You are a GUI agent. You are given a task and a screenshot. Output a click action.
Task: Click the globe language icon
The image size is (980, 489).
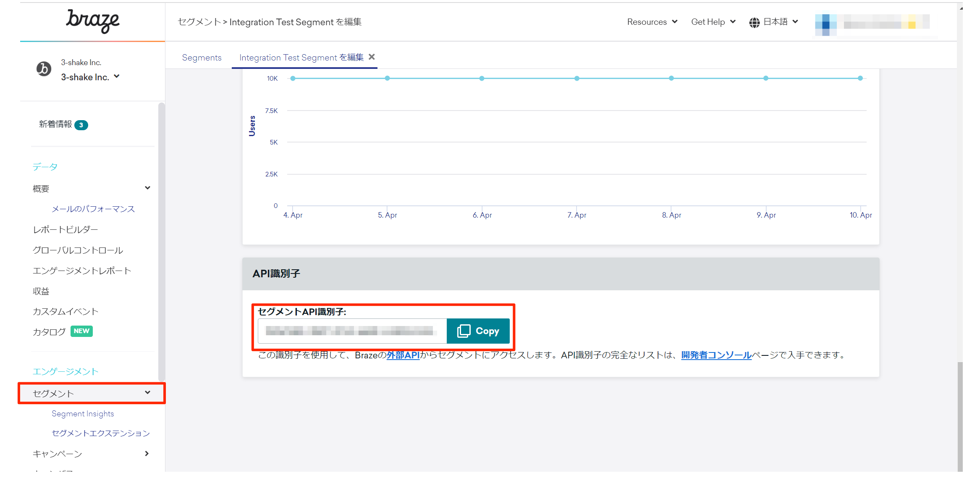(x=754, y=22)
